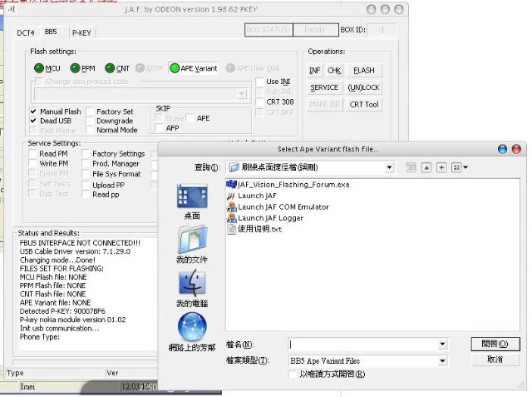Switch to the BB5 tab
The image size is (532, 397).
(51, 32)
